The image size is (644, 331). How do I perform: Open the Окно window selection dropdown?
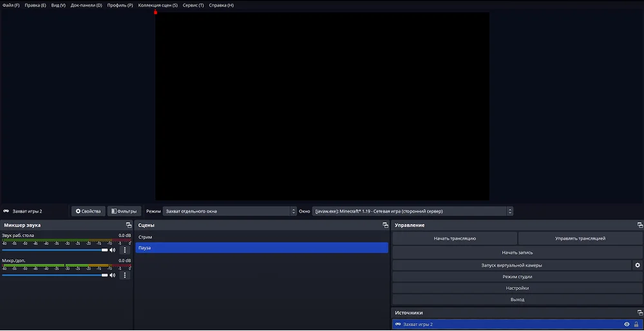pos(413,211)
